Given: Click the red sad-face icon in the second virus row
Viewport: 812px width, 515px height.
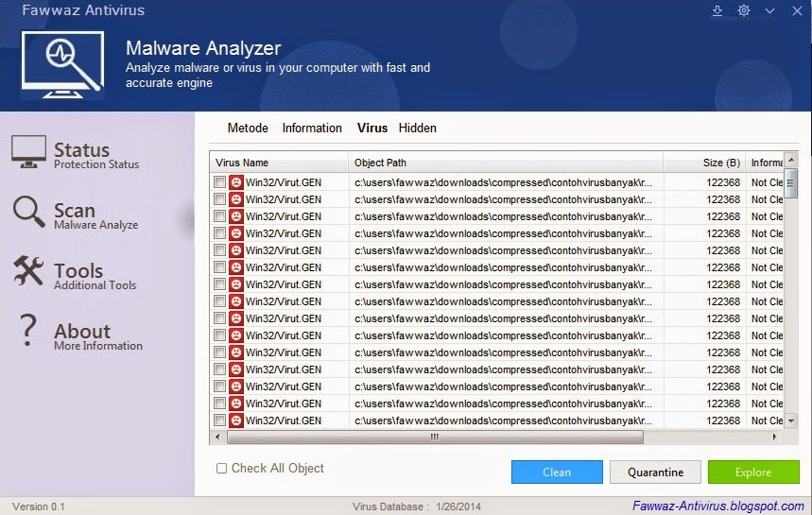Looking at the screenshot, I should click(x=236, y=199).
